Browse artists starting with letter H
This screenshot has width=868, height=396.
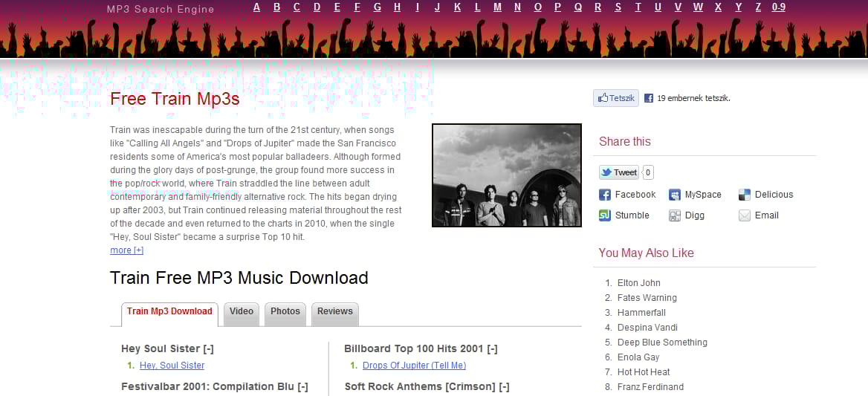tap(397, 7)
